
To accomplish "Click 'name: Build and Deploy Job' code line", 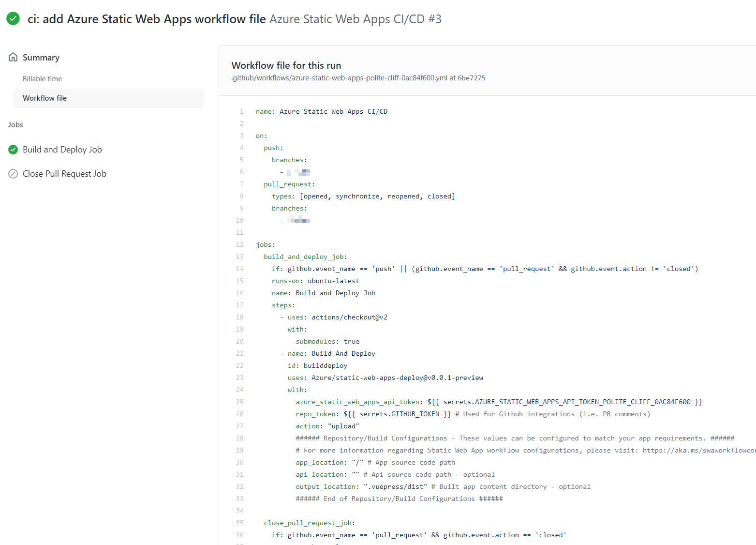I will click(324, 293).
